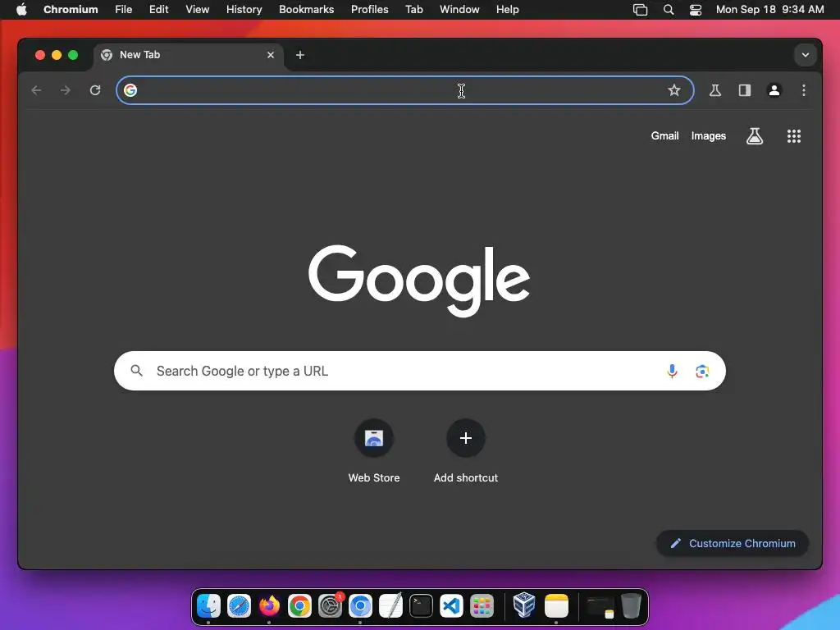
Task: Launch VirtualBox from the Dock
Action: coord(523,606)
